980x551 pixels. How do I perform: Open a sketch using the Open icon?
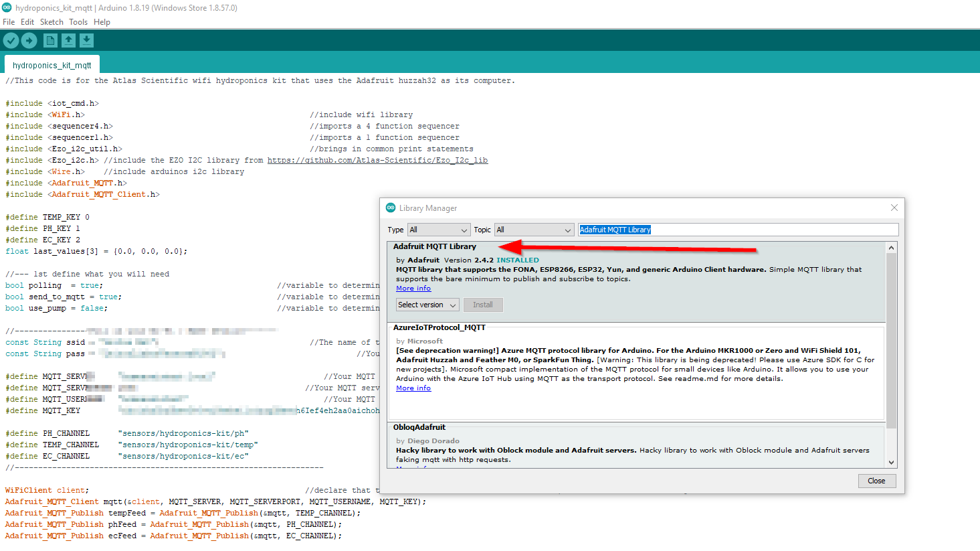(x=68, y=41)
